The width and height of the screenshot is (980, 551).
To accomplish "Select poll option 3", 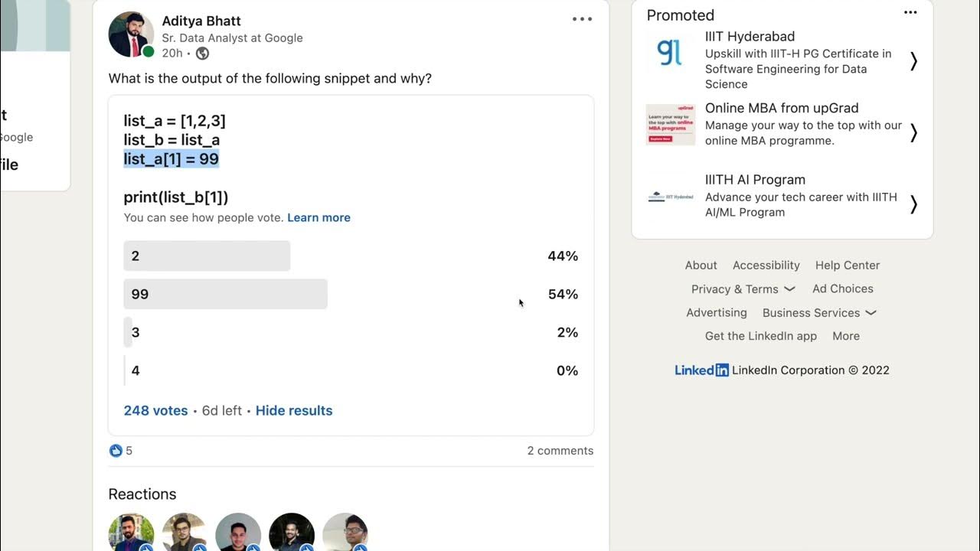I will 135,332.
